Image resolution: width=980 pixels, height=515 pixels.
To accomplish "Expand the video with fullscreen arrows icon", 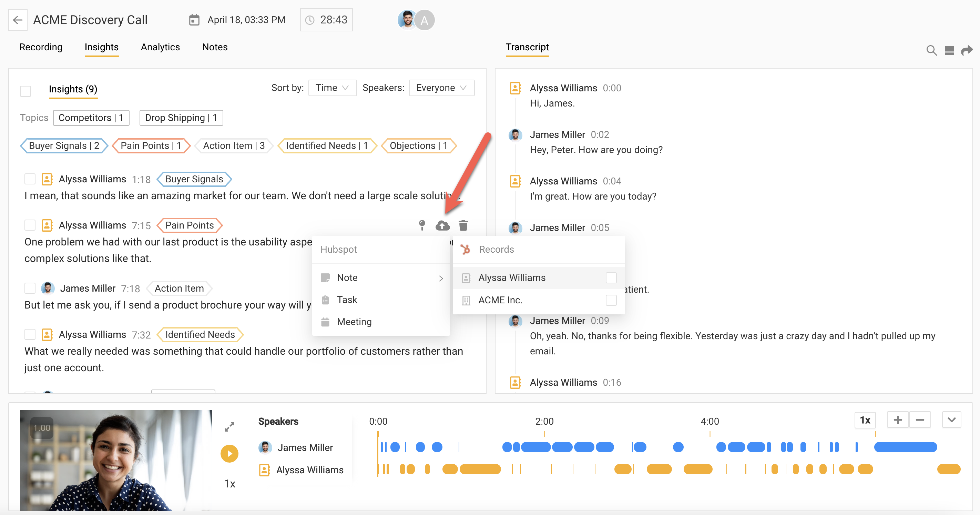I will click(229, 427).
